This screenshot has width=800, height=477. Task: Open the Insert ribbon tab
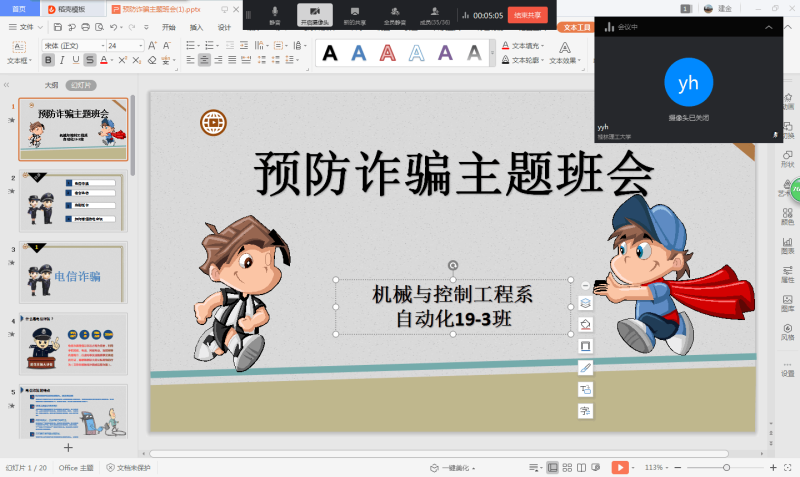pyautogui.click(x=196, y=27)
